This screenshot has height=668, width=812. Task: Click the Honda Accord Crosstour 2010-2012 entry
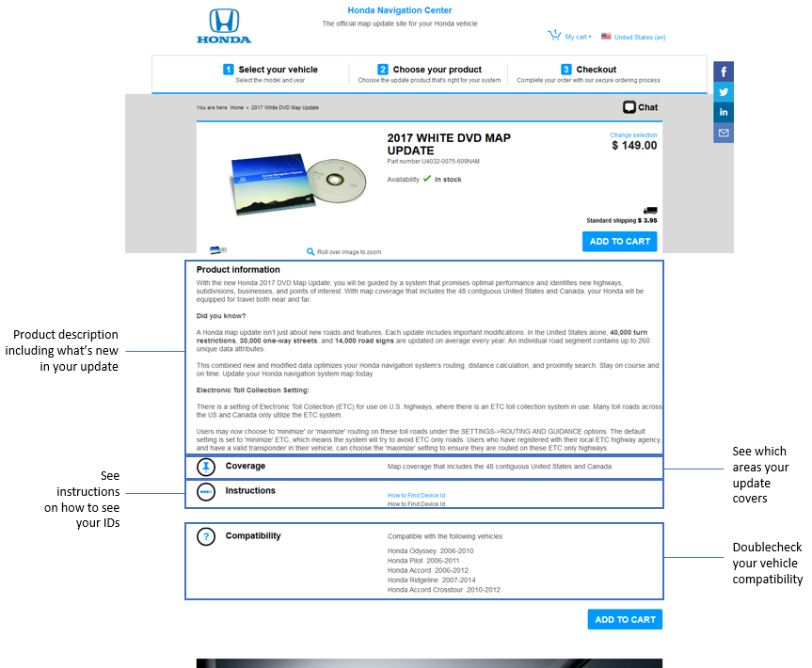(x=444, y=590)
